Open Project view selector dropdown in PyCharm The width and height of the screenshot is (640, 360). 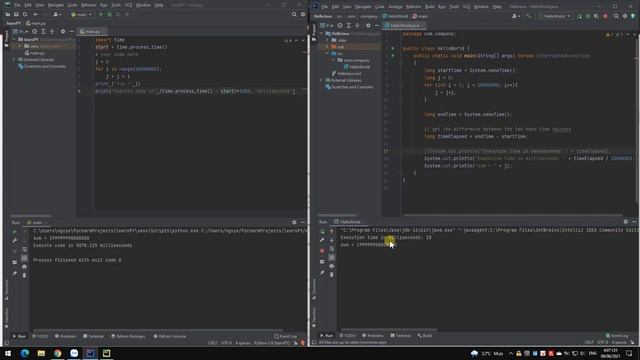[x=20, y=31]
